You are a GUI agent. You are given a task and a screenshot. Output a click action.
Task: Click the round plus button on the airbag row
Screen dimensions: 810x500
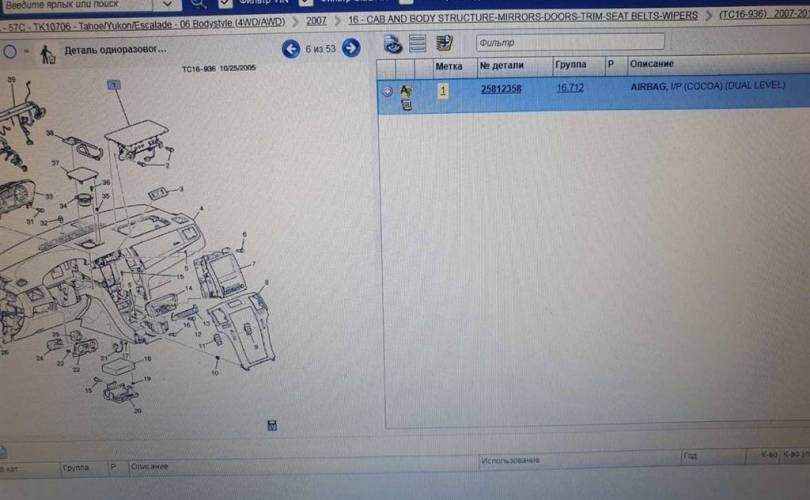coord(387,92)
